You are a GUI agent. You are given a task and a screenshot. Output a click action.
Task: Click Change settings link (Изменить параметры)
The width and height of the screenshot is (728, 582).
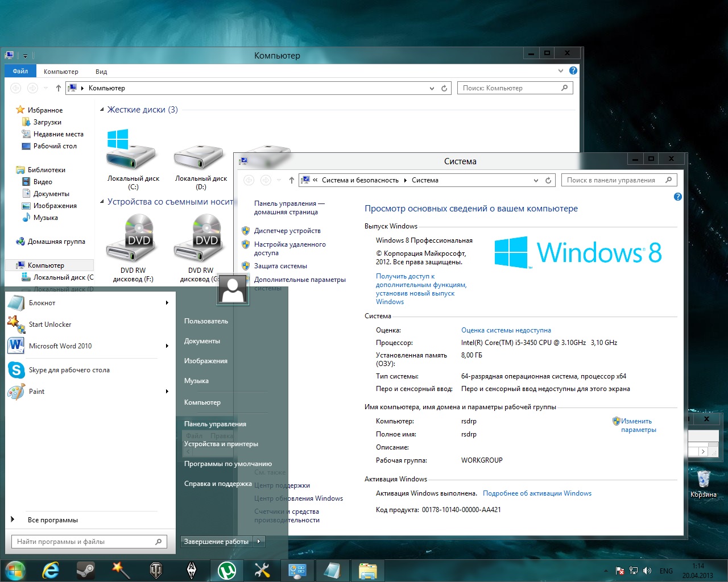(x=638, y=425)
